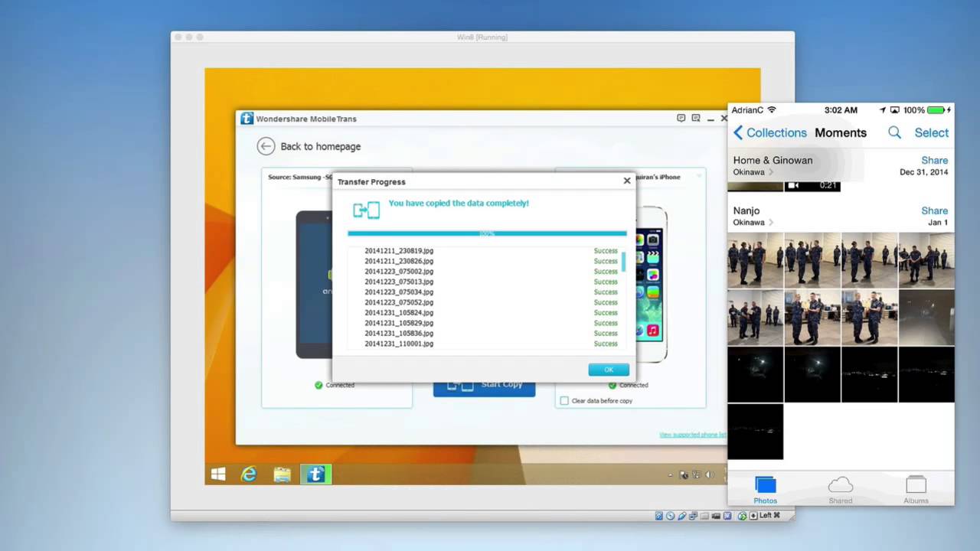Open the MobileTrans message list icon

pos(696,119)
